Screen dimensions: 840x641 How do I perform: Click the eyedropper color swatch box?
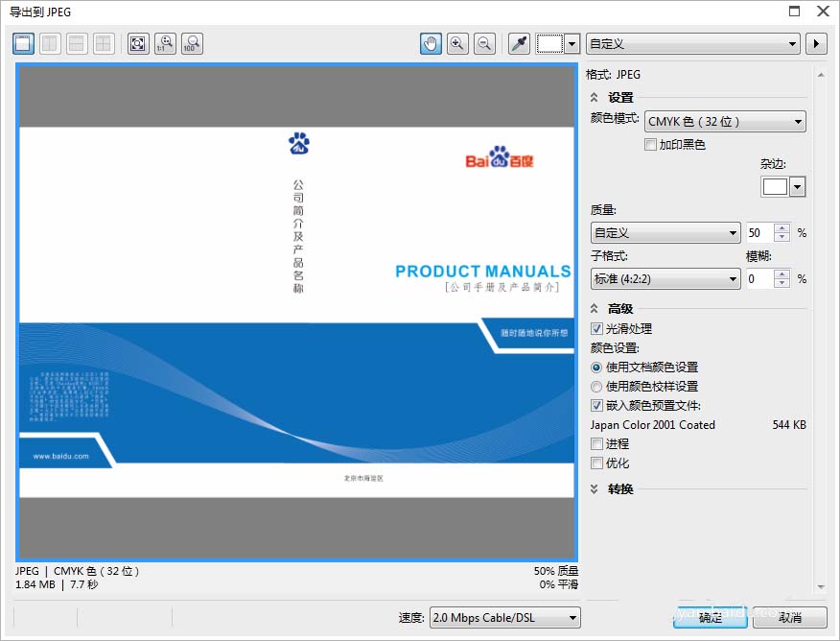coord(549,43)
